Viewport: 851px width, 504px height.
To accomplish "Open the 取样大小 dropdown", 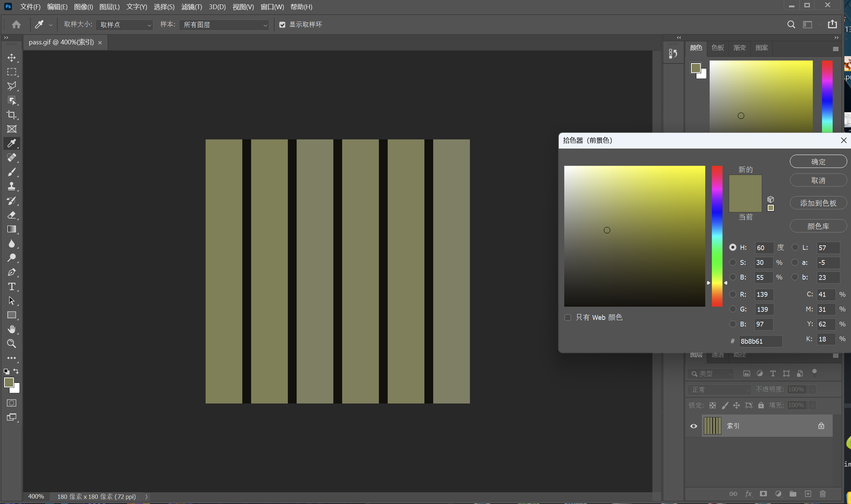I will pos(124,25).
